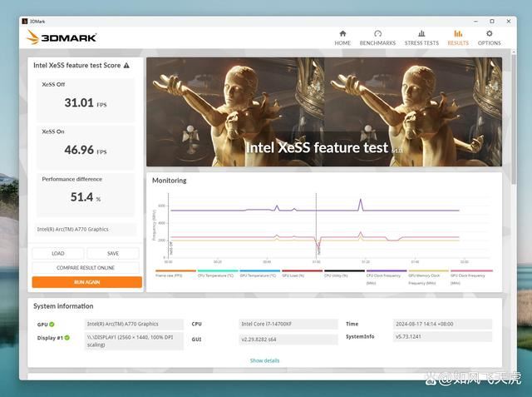This screenshot has width=532, height=397.
Task: Start the test with RUN AGAIN
Action: [86, 282]
